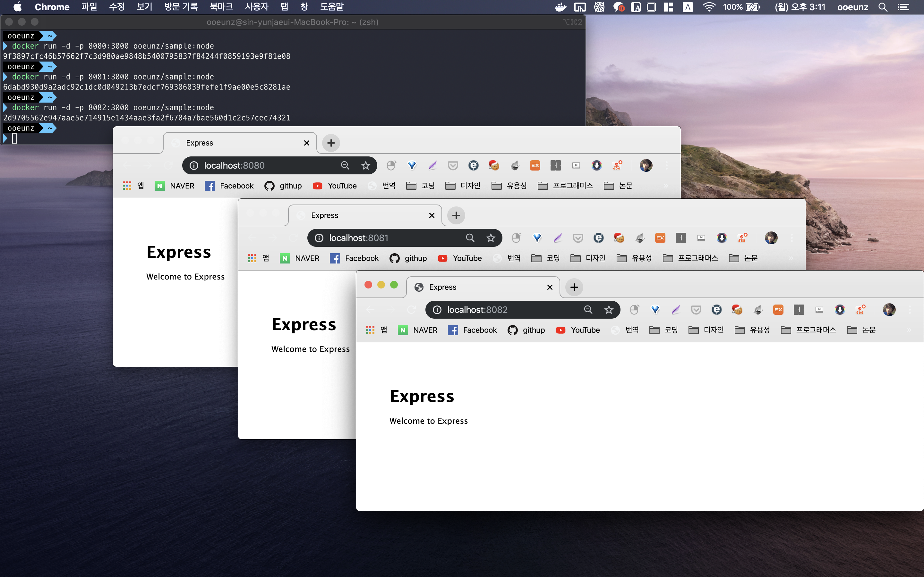This screenshot has height=577, width=924.
Task: Reload the localhost:8082 page
Action: pos(411,309)
